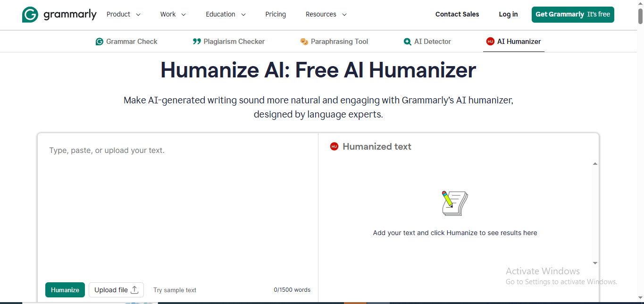Select the red AI Humanizer badge icon

[490, 42]
